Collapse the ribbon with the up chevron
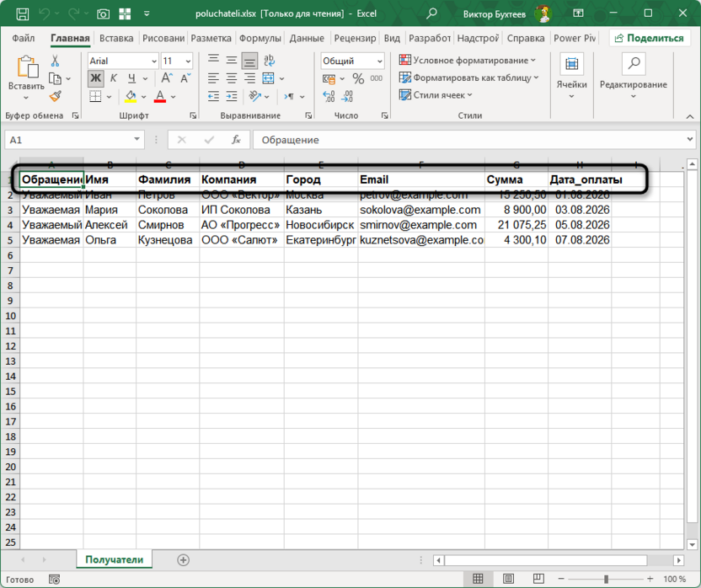The width and height of the screenshot is (701, 588). (x=690, y=117)
